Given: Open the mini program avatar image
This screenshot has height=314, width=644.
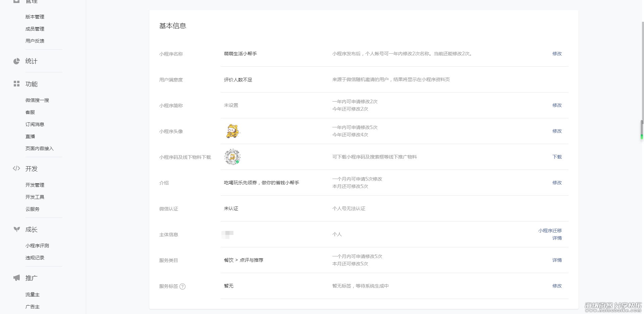Looking at the screenshot, I should [232, 131].
